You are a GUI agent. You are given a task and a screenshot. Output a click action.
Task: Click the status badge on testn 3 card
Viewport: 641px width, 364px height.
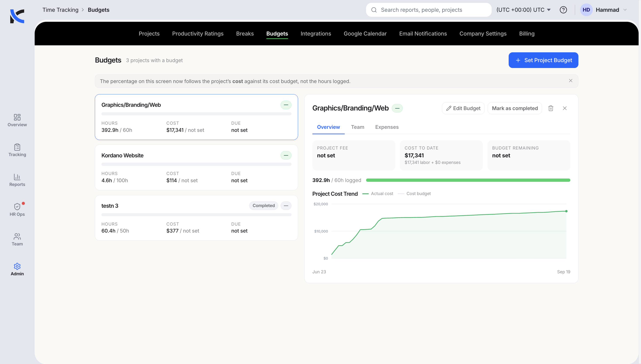(x=286, y=206)
